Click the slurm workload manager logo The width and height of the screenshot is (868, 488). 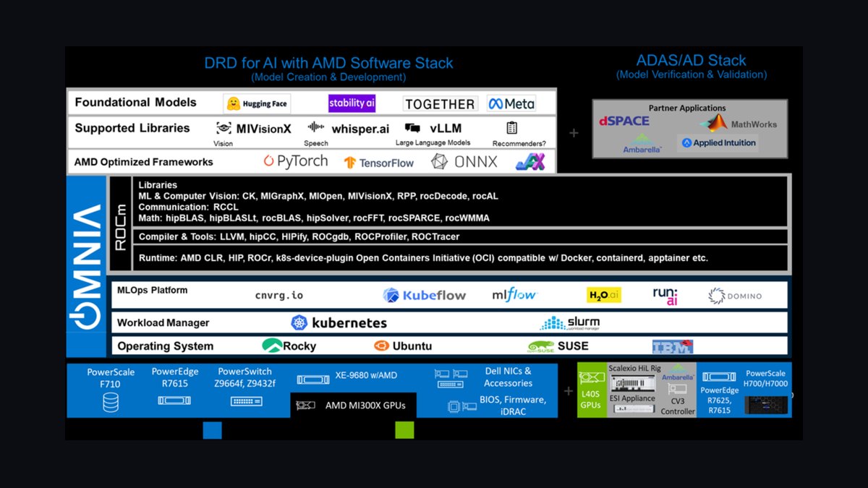click(x=570, y=322)
